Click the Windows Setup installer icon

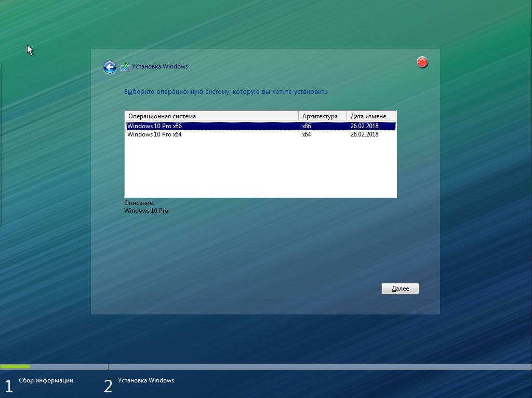[125, 67]
